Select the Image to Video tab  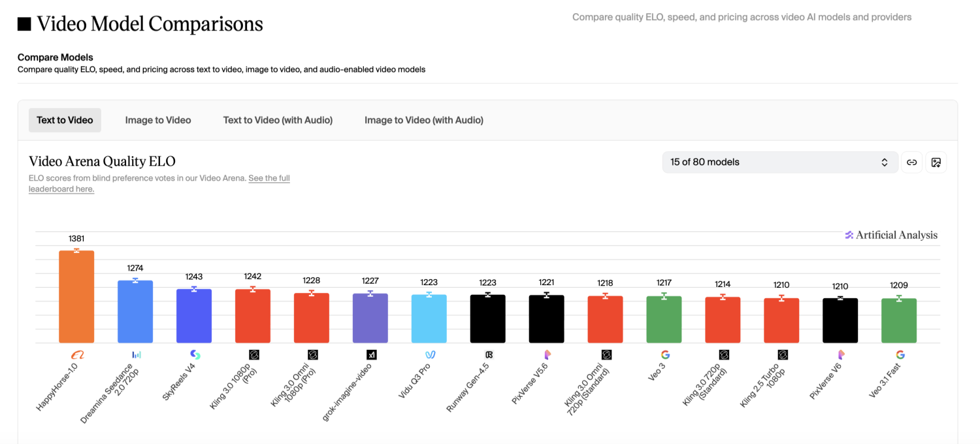point(158,120)
